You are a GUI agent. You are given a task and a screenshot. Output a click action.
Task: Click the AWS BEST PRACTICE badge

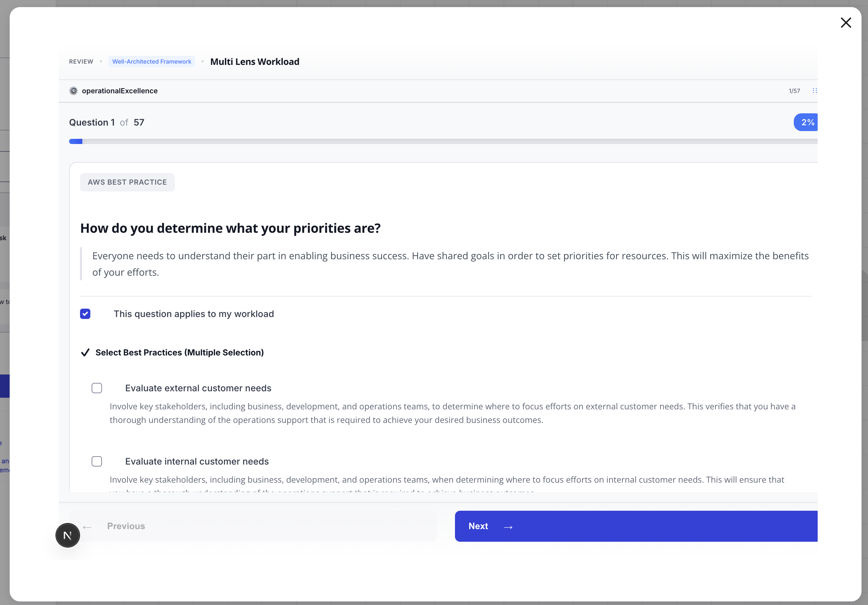click(127, 182)
